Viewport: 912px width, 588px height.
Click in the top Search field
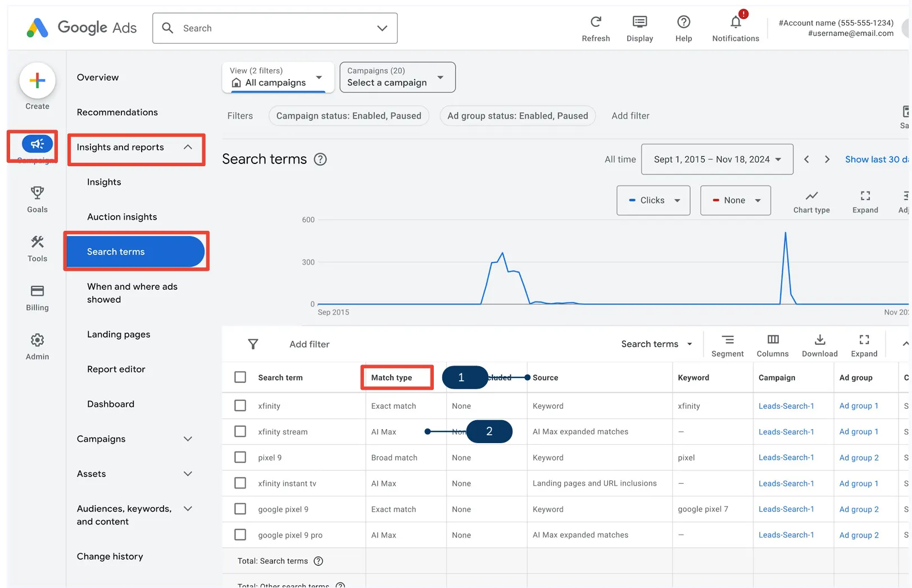pyautogui.click(x=275, y=28)
